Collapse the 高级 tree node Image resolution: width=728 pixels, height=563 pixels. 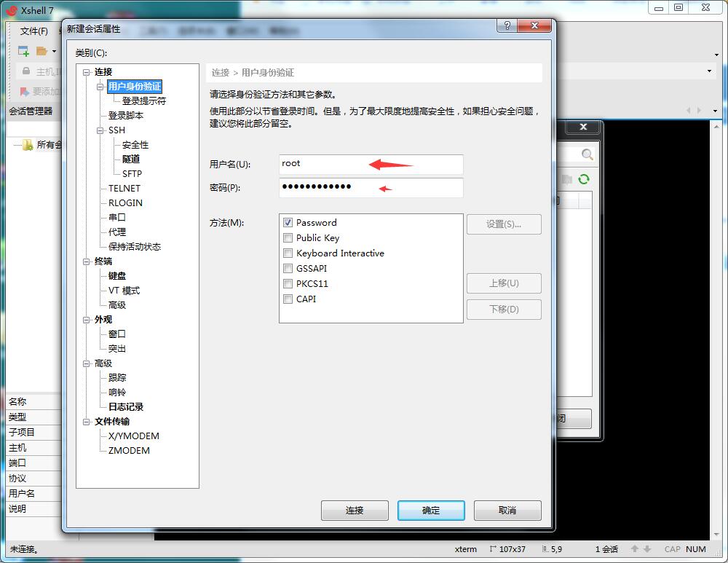pyautogui.click(x=87, y=363)
